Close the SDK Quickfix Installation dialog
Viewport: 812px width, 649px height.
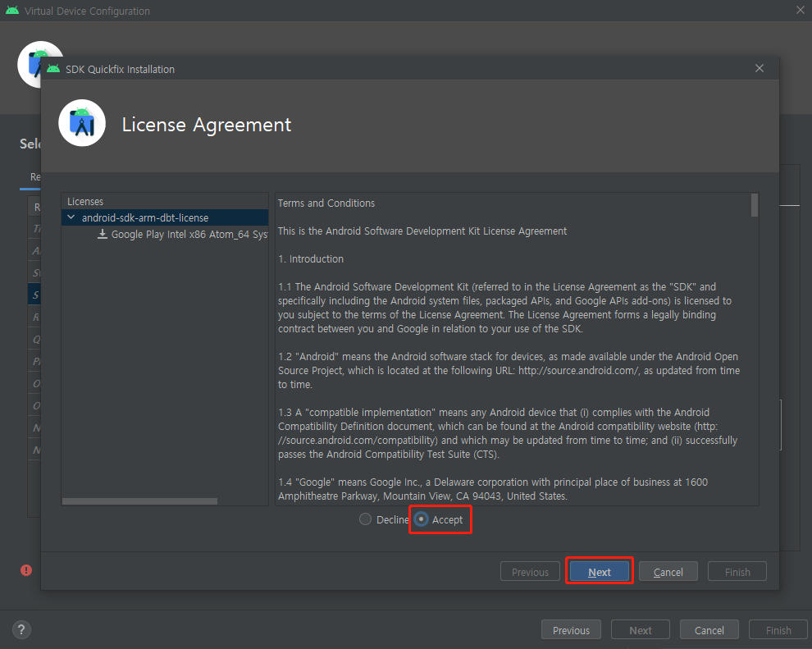(x=760, y=68)
